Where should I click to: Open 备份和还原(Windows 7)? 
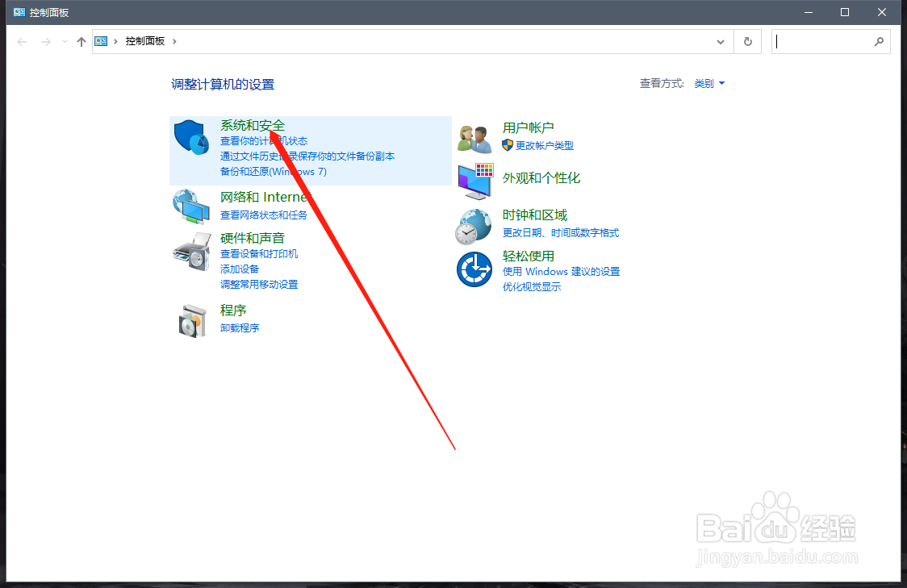point(273,172)
